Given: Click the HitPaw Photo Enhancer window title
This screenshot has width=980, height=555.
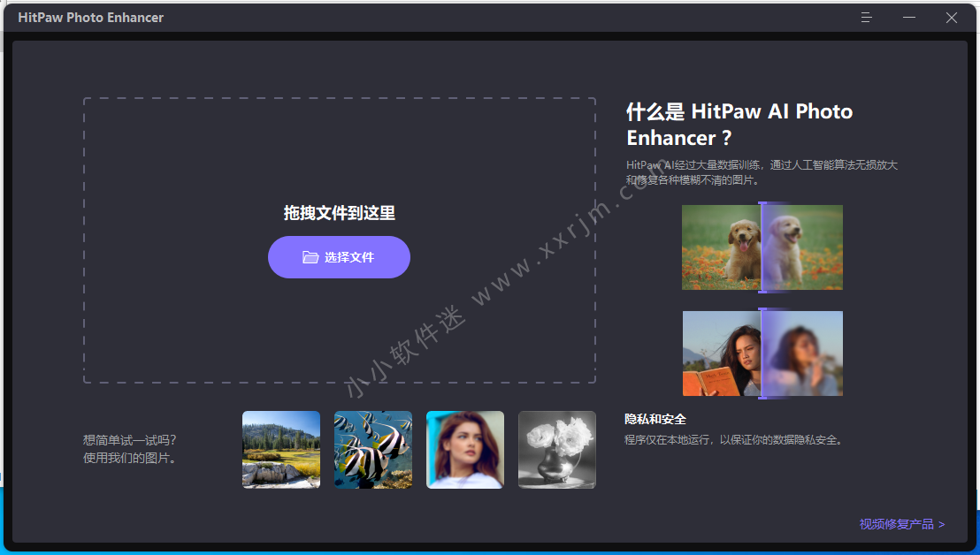Looking at the screenshot, I should coord(90,18).
